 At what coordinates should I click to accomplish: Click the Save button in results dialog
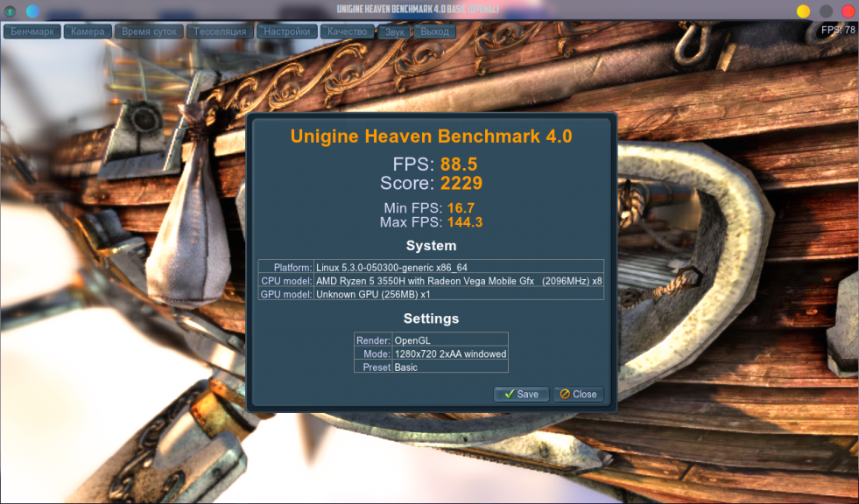[521, 395]
